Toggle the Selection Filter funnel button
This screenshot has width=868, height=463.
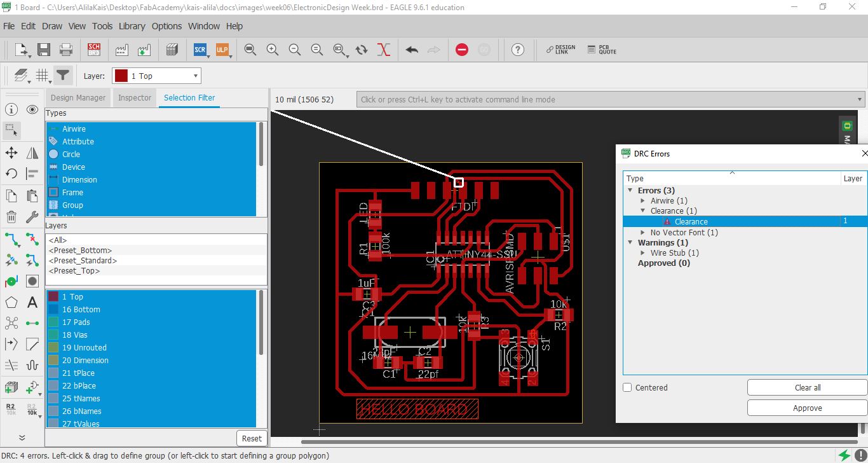point(62,76)
